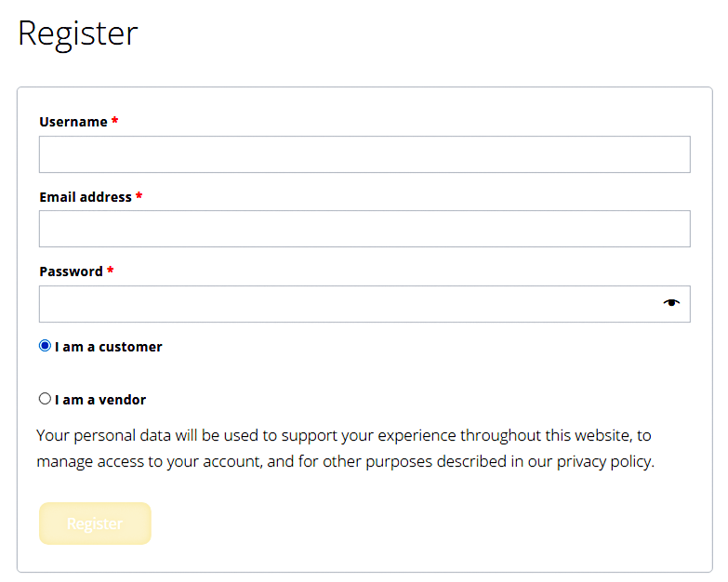Focus the Email address text box

coord(364,229)
